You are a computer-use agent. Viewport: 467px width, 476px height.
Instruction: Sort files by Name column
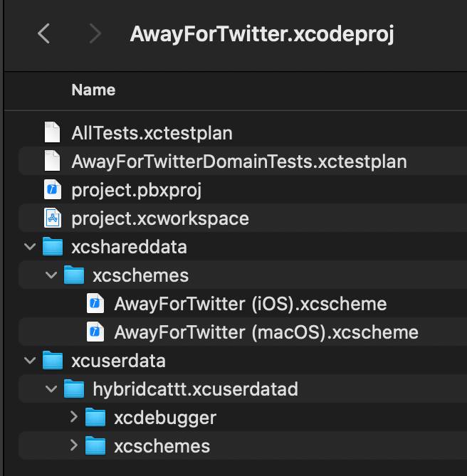[93, 90]
